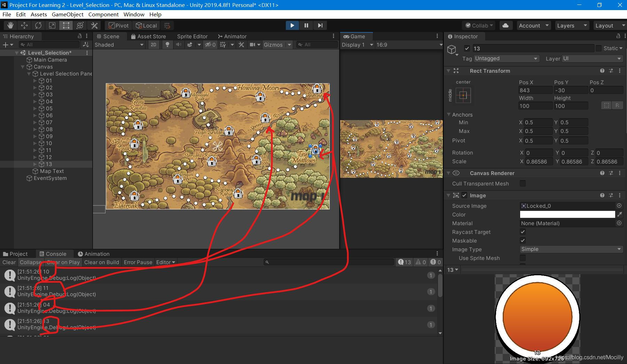Screen dimensions: 627x364
Task: Open Source Image object picker
Action: tap(619, 206)
